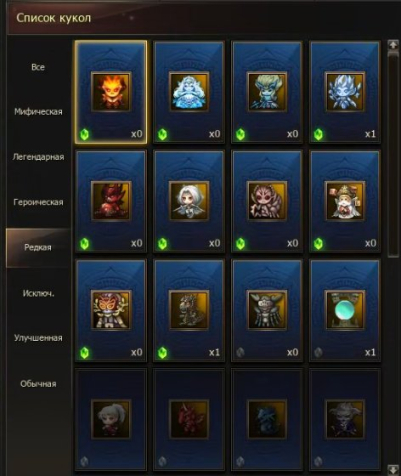The height and width of the screenshot is (476, 401).
Task: Click the scrollbar down arrow
Action: pyautogui.click(x=393, y=468)
